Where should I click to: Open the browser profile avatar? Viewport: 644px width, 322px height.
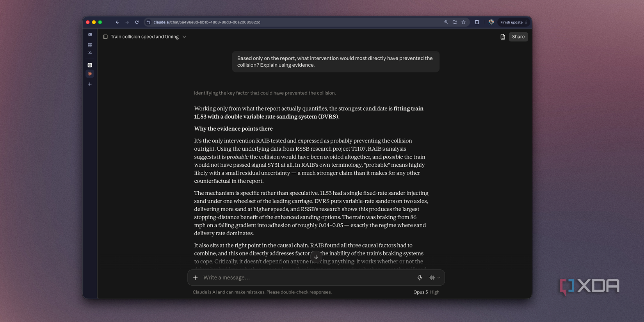coord(491,22)
